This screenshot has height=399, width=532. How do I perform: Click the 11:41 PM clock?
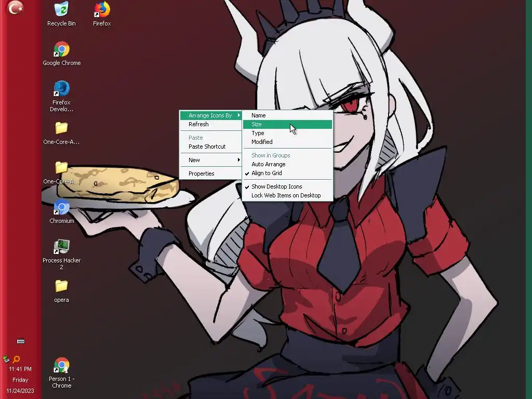coord(20,369)
